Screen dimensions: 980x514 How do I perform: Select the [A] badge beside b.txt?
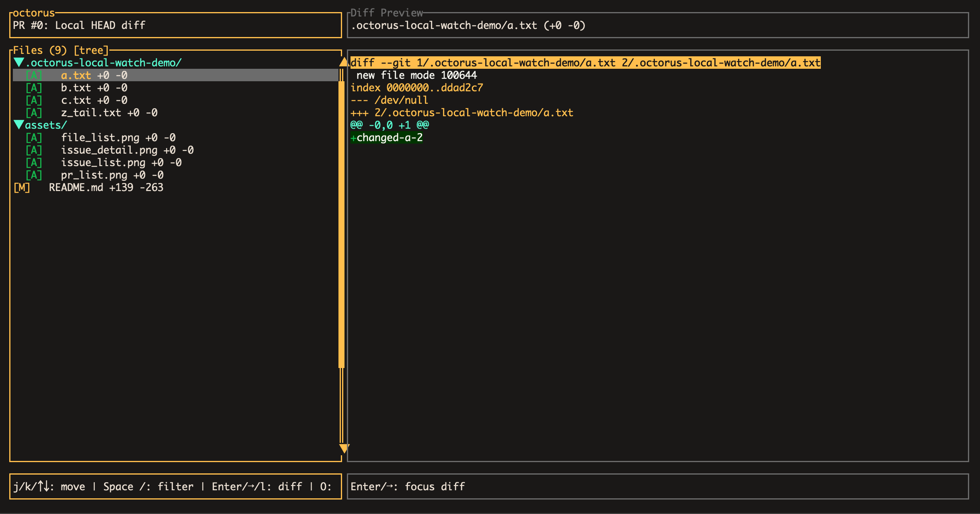[x=34, y=88]
